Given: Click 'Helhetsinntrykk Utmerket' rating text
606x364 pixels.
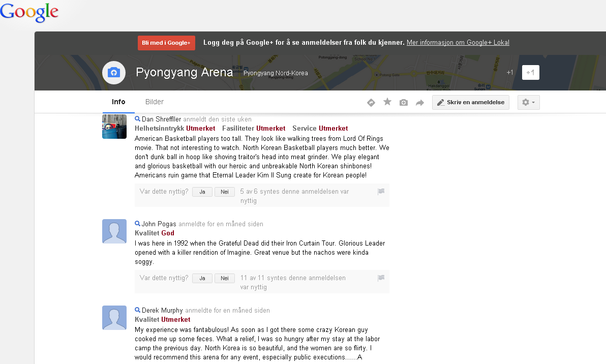Looking at the screenshot, I should pos(175,128).
